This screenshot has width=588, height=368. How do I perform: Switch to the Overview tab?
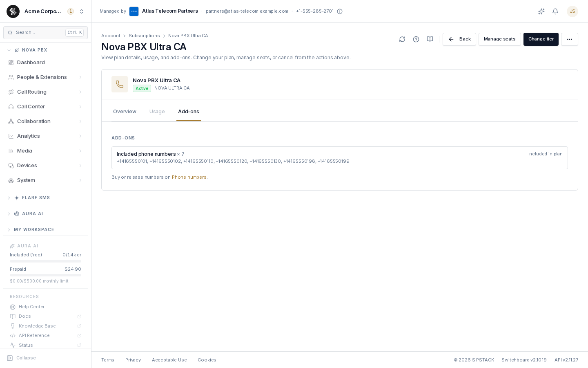125,112
